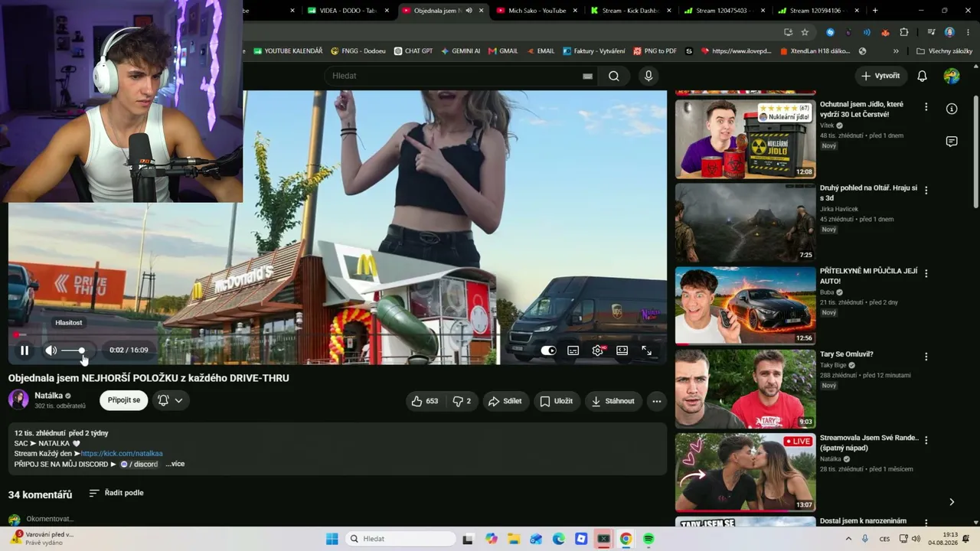
Task: Open the browser extensions puzzle icon
Action: 904,32
